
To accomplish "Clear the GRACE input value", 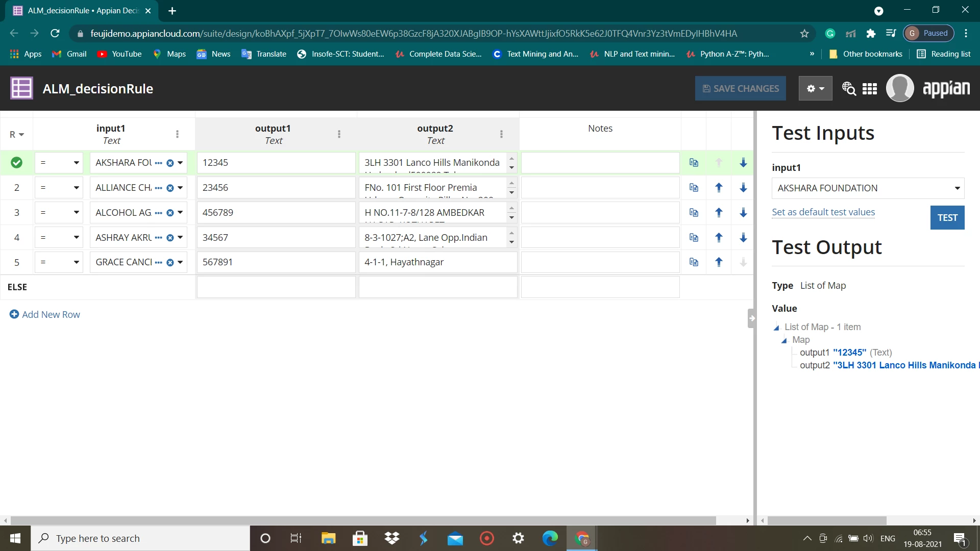I will click(170, 263).
